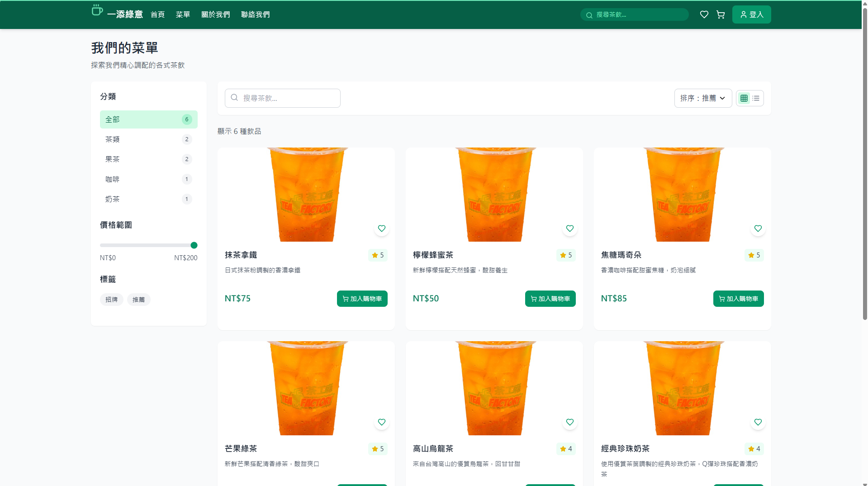Toggle heart on 高山烏龍茶 card
Screen dimensions: 868x486
(x=569, y=422)
